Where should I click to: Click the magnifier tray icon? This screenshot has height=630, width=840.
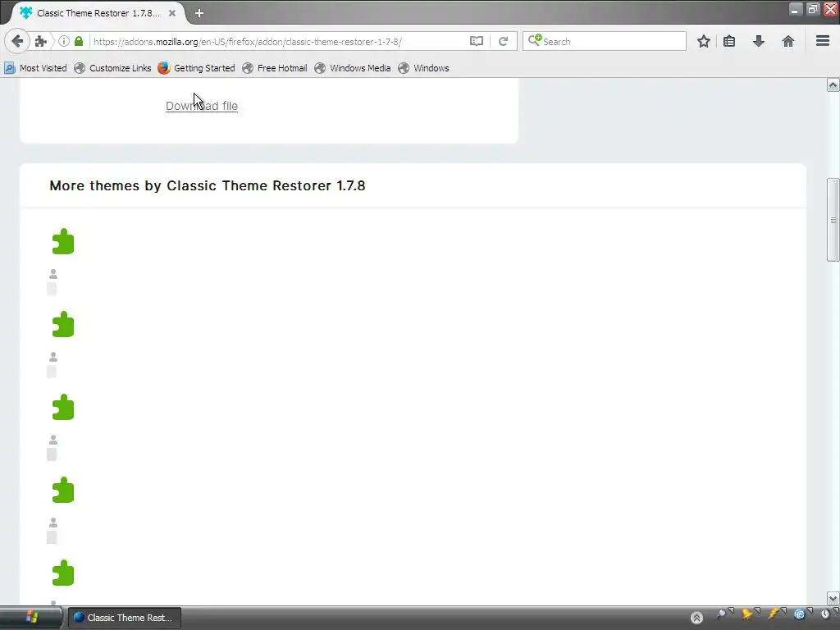pos(722,614)
